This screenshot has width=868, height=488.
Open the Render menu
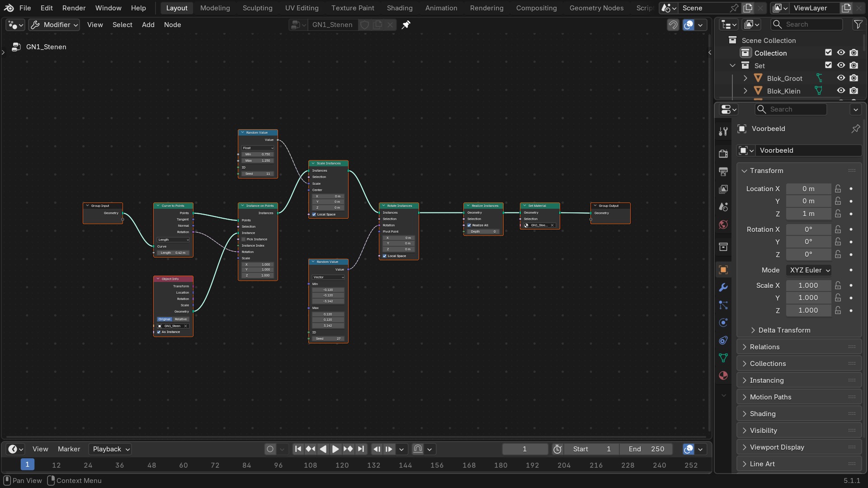[x=74, y=8]
